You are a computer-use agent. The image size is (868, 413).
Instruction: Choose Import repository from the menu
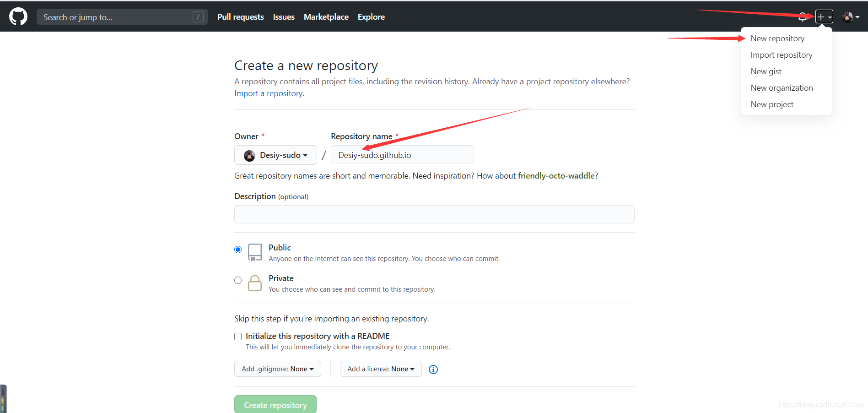tap(782, 55)
